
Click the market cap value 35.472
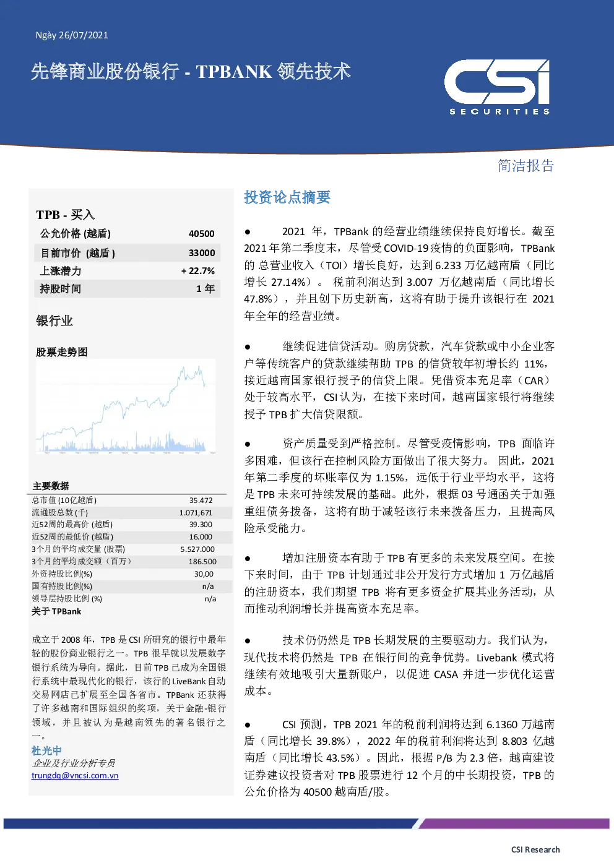(201, 501)
